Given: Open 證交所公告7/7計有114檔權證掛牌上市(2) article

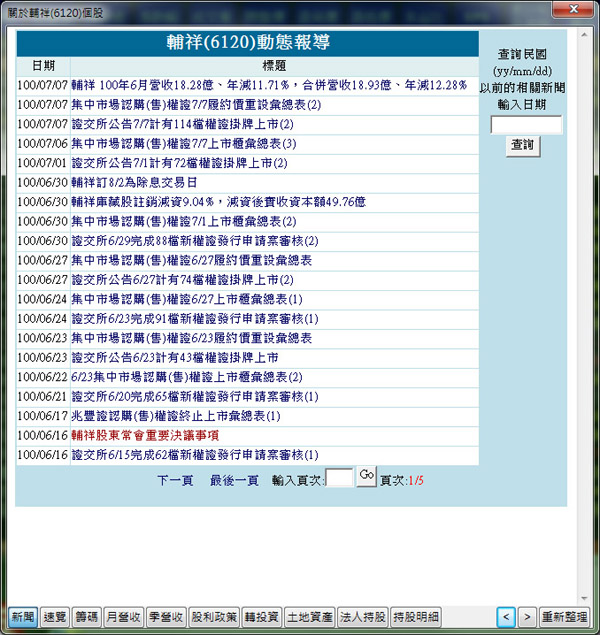Looking at the screenshot, I should pyautogui.click(x=182, y=124).
